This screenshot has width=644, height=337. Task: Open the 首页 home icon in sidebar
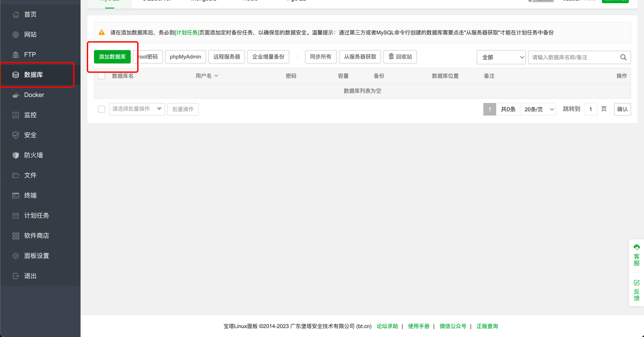pos(15,14)
